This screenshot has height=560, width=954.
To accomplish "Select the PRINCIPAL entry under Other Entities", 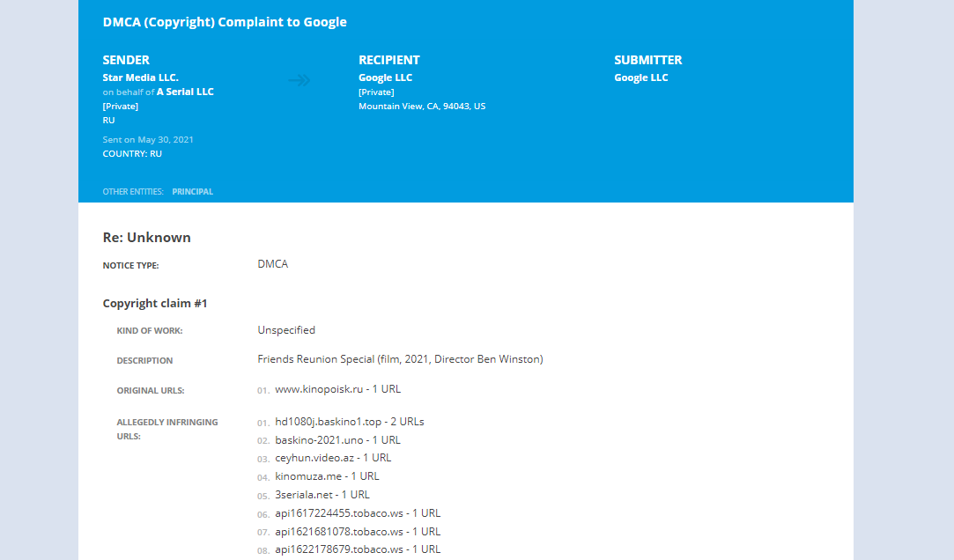I will tap(192, 191).
